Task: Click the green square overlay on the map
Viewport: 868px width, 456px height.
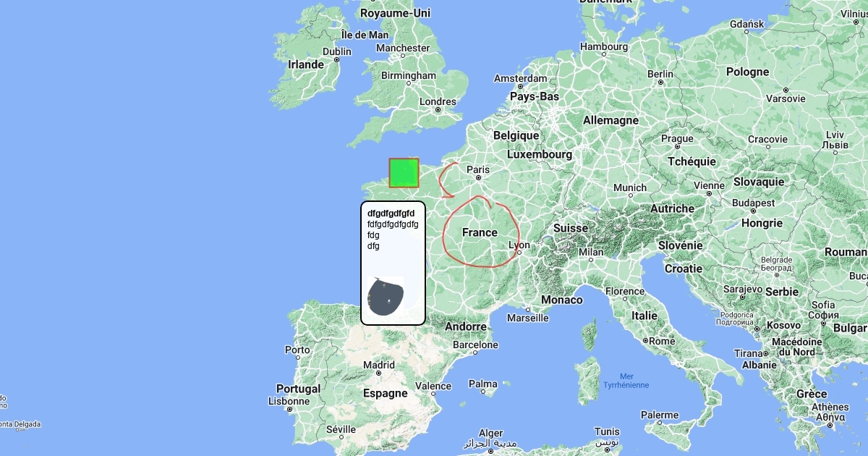Action: pos(404,173)
